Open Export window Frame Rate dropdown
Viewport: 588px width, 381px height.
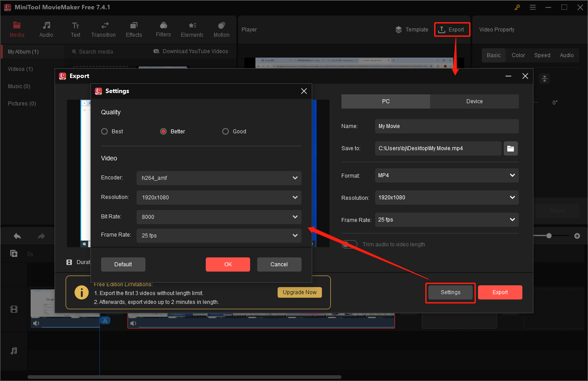[x=447, y=220]
